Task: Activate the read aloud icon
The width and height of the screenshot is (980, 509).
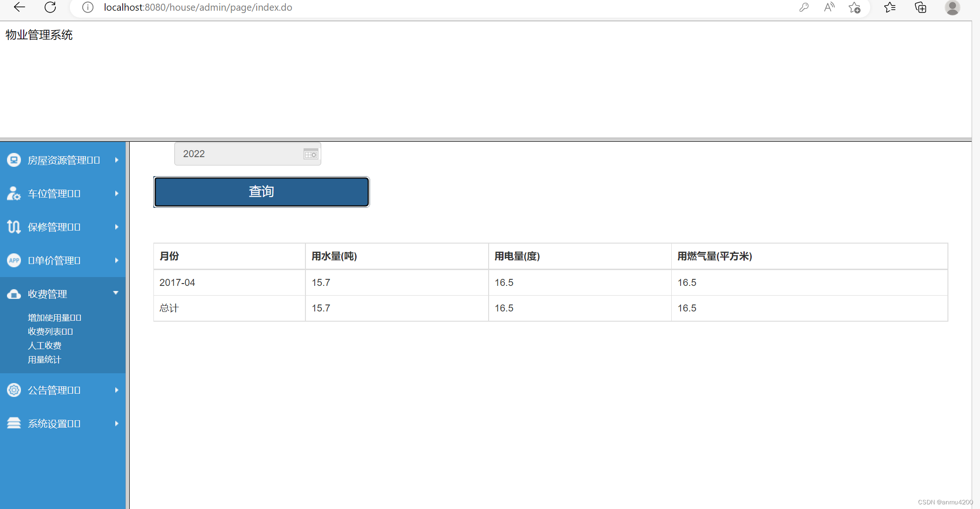Action: [829, 7]
